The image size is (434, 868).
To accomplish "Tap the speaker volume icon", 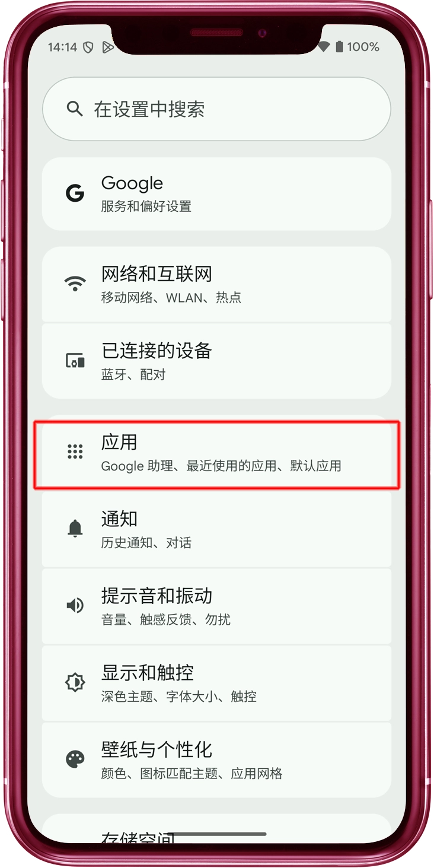I will point(75,605).
